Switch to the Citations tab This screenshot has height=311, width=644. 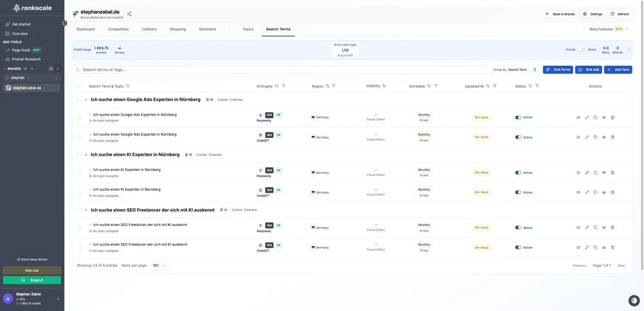pyautogui.click(x=149, y=29)
